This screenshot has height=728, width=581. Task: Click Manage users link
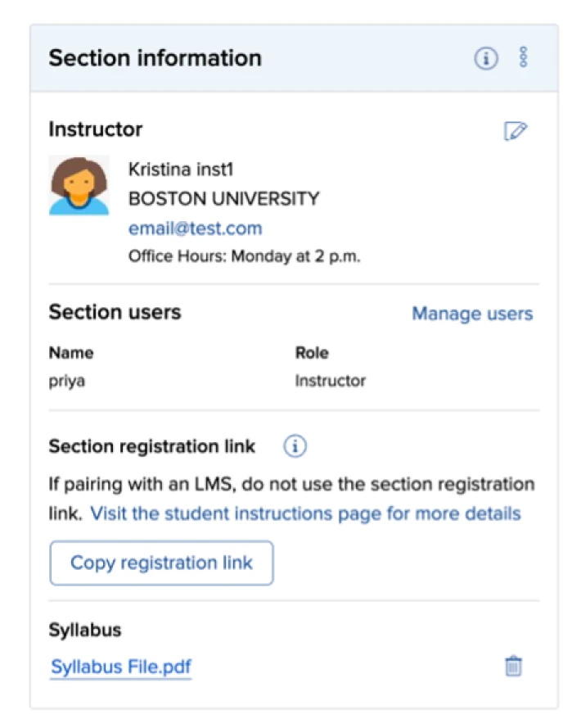pyautogui.click(x=472, y=314)
